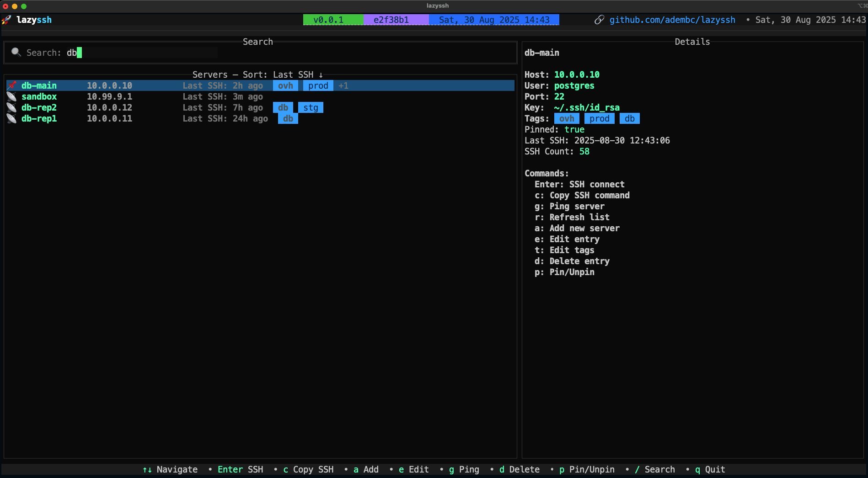This screenshot has height=478, width=868.
Task: Toggle Pin/Unpin in the bottom shortcut bar
Action: 587,469
